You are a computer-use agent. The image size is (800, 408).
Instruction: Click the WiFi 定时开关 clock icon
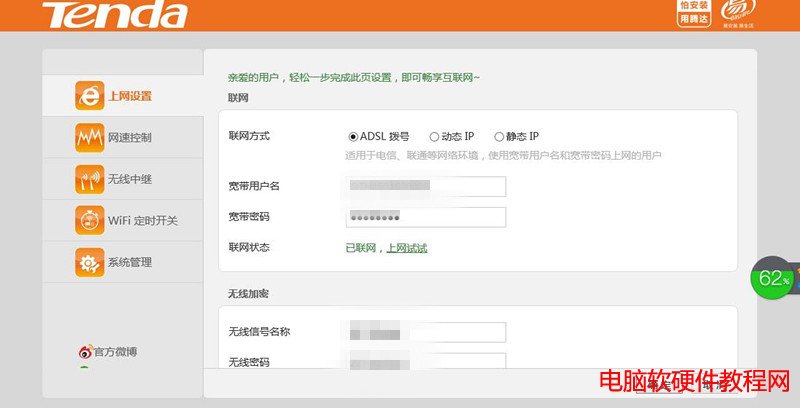tap(89, 220)
